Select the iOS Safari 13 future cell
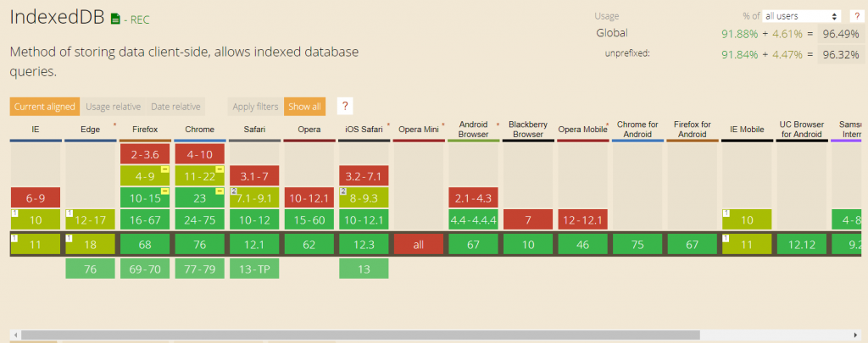Viewport: 868px width, 343px height. pyautogui.click(x=364, y=268)
